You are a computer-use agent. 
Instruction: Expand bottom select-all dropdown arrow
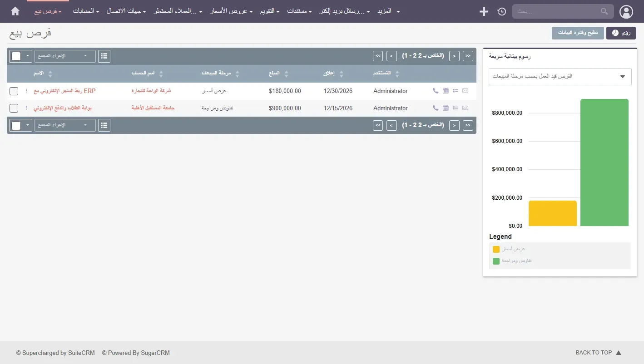click(x=27, y=125)
